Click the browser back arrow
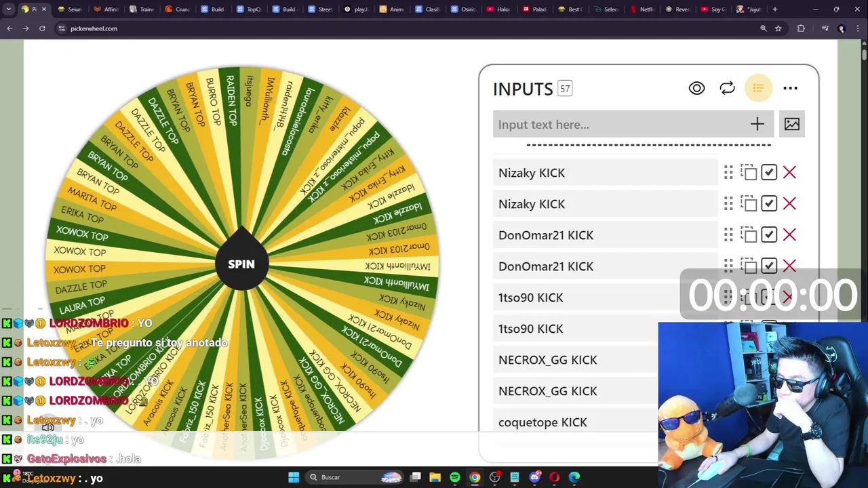 [x=9, y=28]
